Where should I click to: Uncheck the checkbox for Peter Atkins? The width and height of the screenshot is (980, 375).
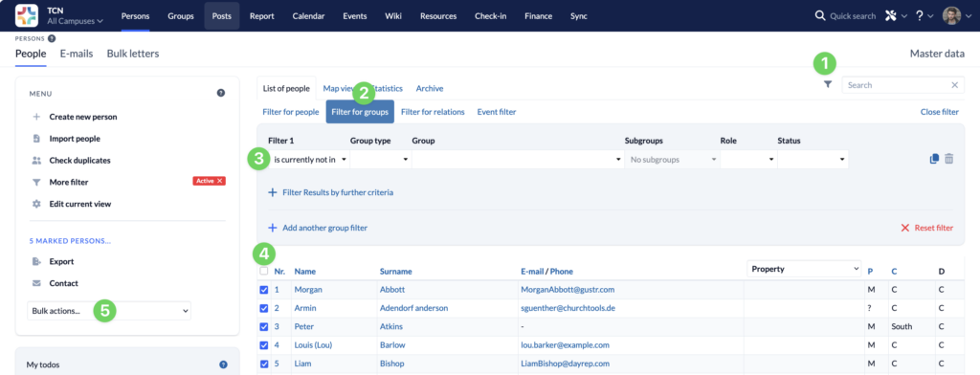pos(264,326)
